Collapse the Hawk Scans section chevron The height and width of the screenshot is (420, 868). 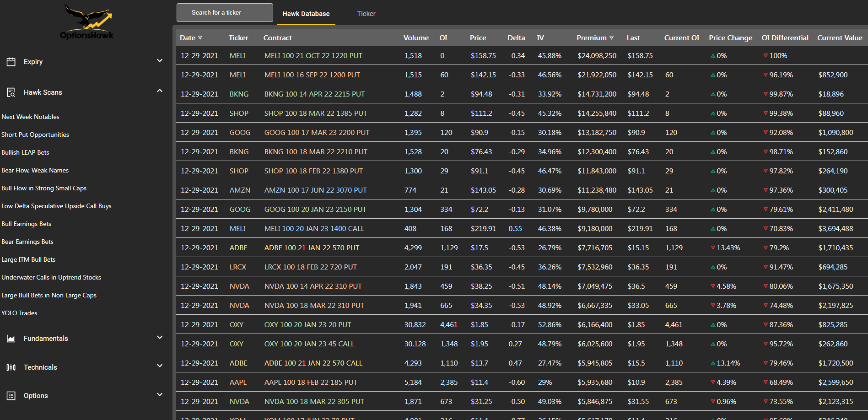coord(160,91)
